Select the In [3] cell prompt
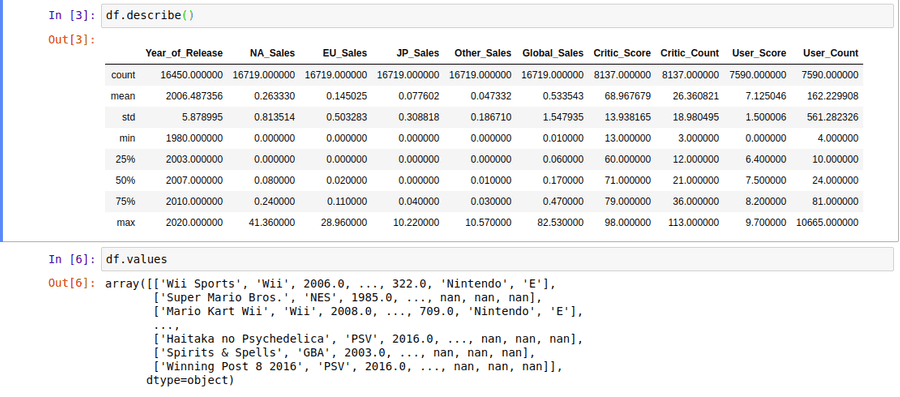900x397 pixels. tap(72, 15)
